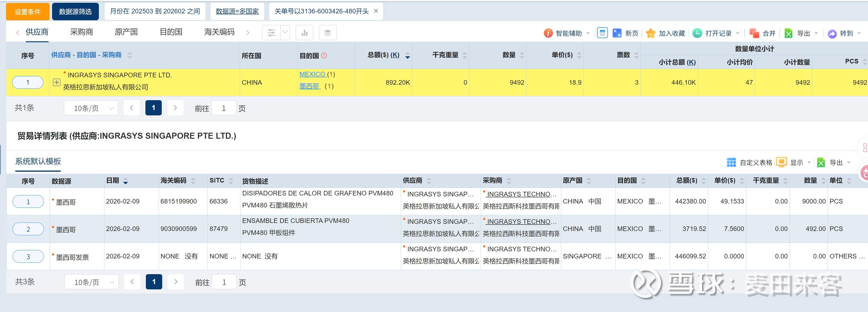Expand INGRASYS SINGAPORE row plus toggle
Viewport: 868px width, 312px height.
click(x=57, y=82)
